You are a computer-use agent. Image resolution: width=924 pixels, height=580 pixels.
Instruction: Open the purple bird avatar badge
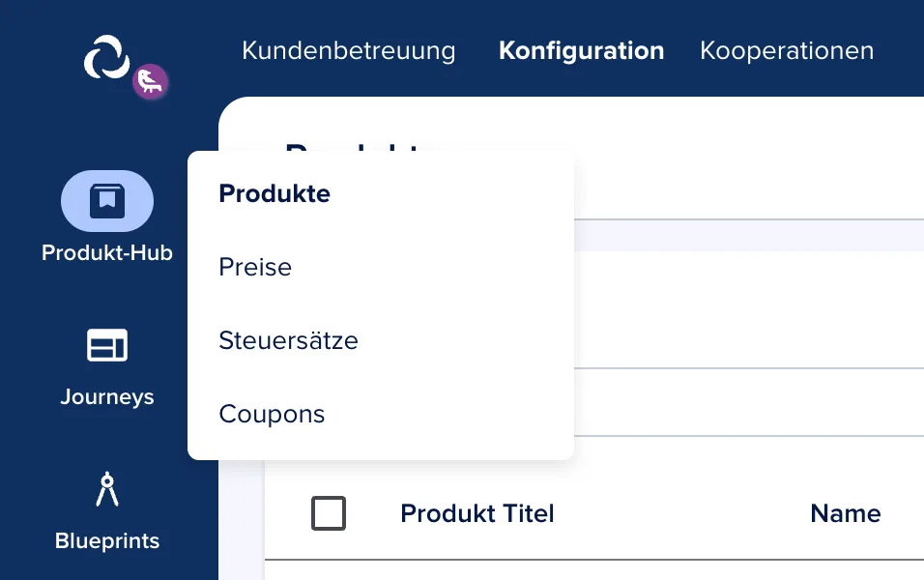pyautogui.click(x=150, y=81)
